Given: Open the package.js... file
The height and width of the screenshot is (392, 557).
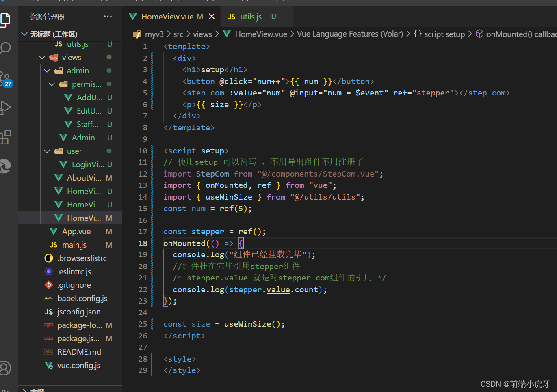Looking at the screenshot, I should point(70,338).
